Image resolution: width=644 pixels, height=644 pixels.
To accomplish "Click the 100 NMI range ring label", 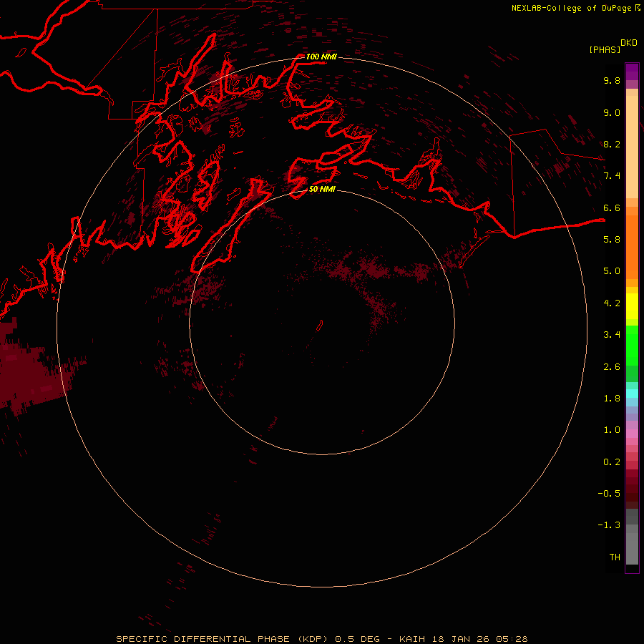I will coord(321,57).
